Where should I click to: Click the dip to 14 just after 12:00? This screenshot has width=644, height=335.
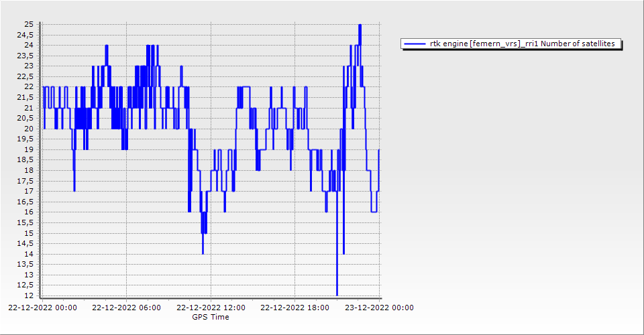203,253
